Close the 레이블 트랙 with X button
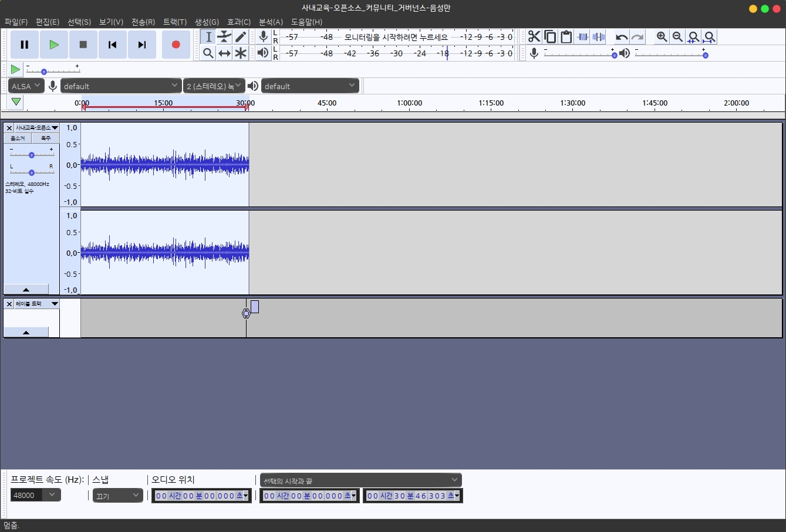This screenshot has height=532, width=786. pyautogui.click(x=9, y=304)
